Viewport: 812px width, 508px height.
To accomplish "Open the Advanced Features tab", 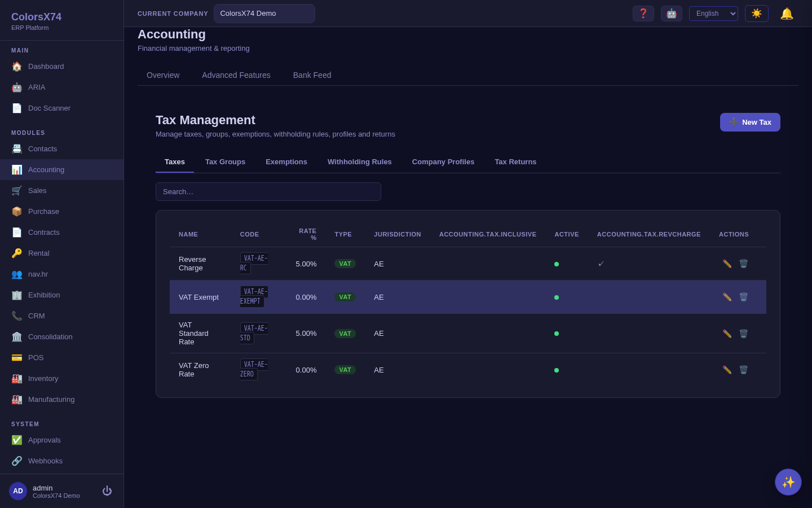I will pos(236,75).
